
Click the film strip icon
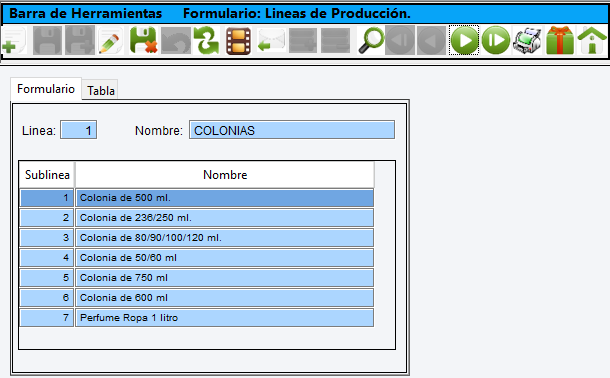tap(238, 40)
